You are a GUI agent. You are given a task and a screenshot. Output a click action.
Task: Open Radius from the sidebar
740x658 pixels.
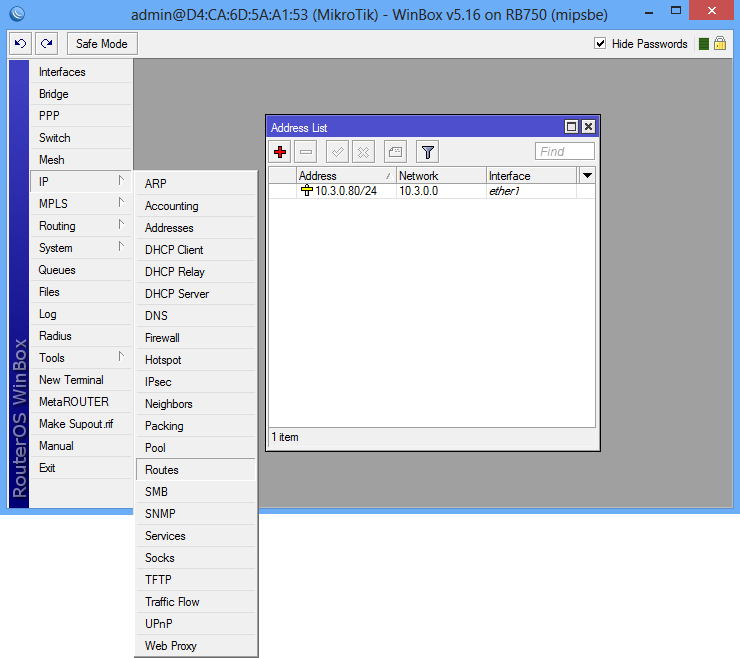point(81,336)
